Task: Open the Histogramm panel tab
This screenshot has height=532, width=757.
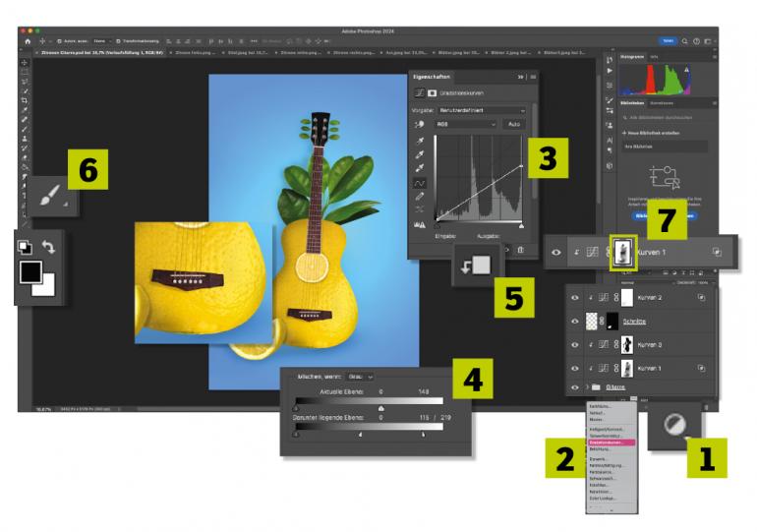Action: click(x=632, y=57)
